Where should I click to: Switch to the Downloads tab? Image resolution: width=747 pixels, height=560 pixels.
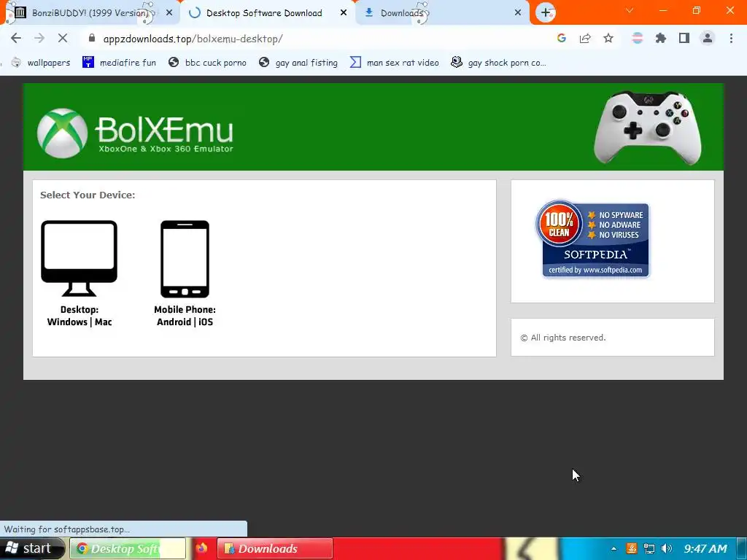(402, 13)
